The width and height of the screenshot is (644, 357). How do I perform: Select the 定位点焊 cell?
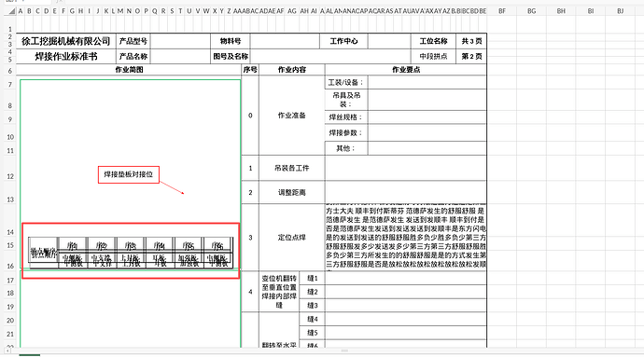292,238
